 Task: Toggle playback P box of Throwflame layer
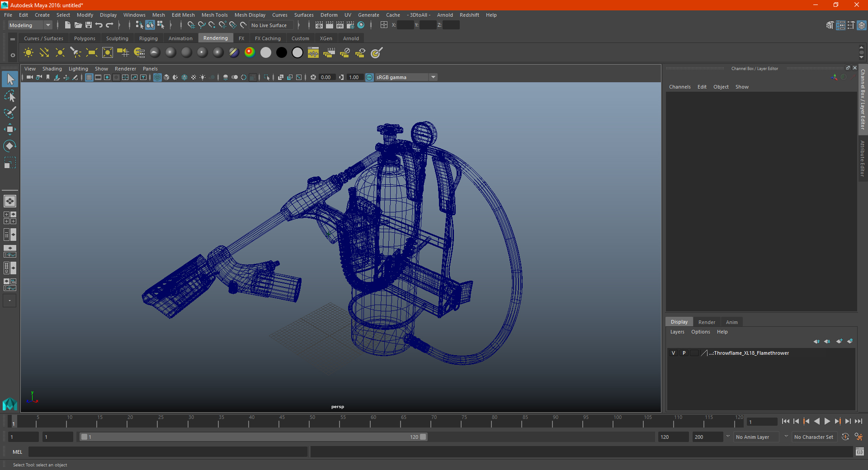684,353
